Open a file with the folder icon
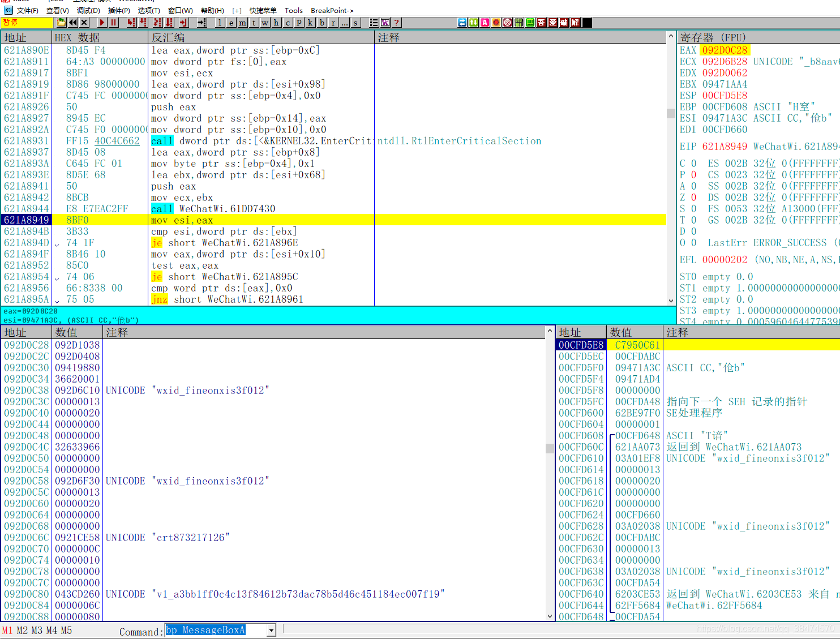Viewport: 840px width, 639px height. tap(62, 23)
